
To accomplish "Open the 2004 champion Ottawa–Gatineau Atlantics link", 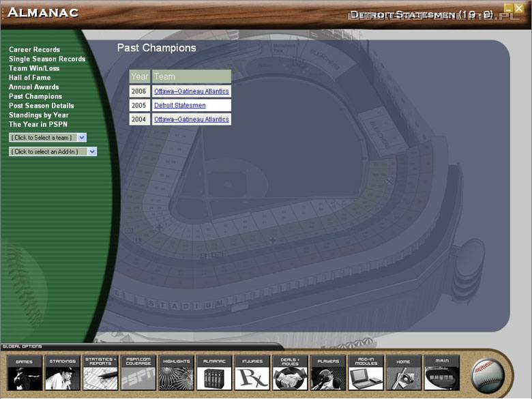I will [192, 119].
